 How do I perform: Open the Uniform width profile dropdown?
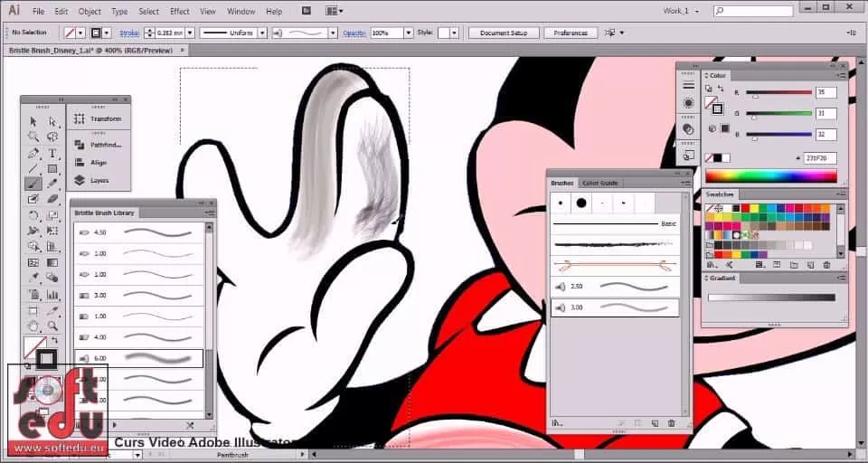pyautogui.click(x=262, y=33)
